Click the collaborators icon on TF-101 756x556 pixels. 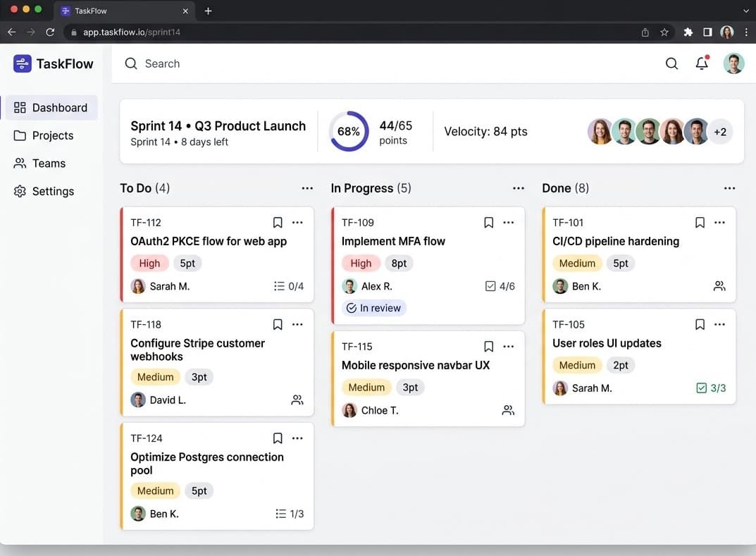coord(719,286)
